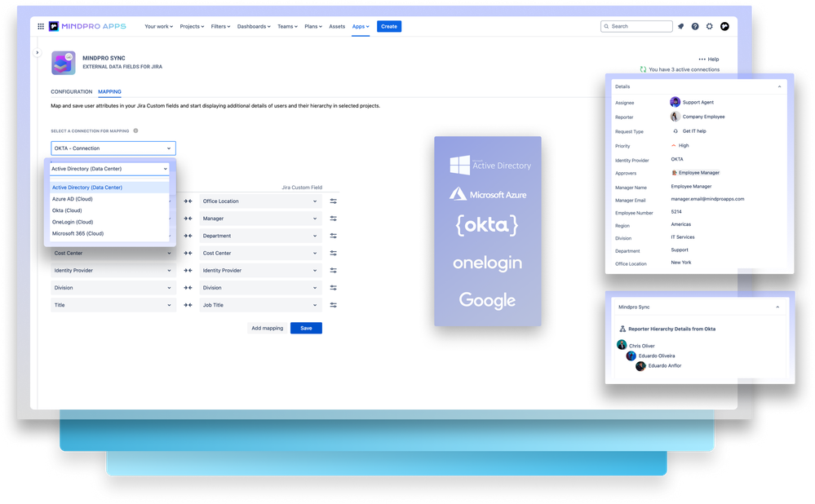Open mapping settings for Manager row
The image size is (815, 504).
click(x=333, y=219)
